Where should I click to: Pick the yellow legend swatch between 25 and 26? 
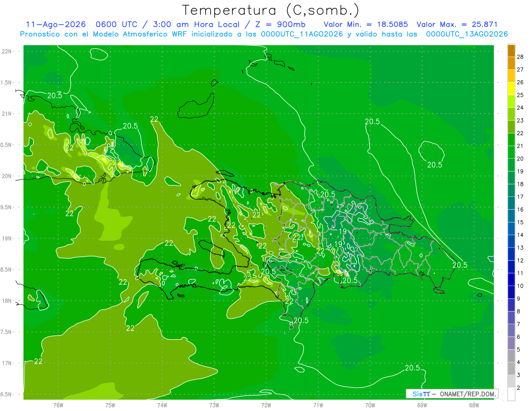tap(511, 88)
